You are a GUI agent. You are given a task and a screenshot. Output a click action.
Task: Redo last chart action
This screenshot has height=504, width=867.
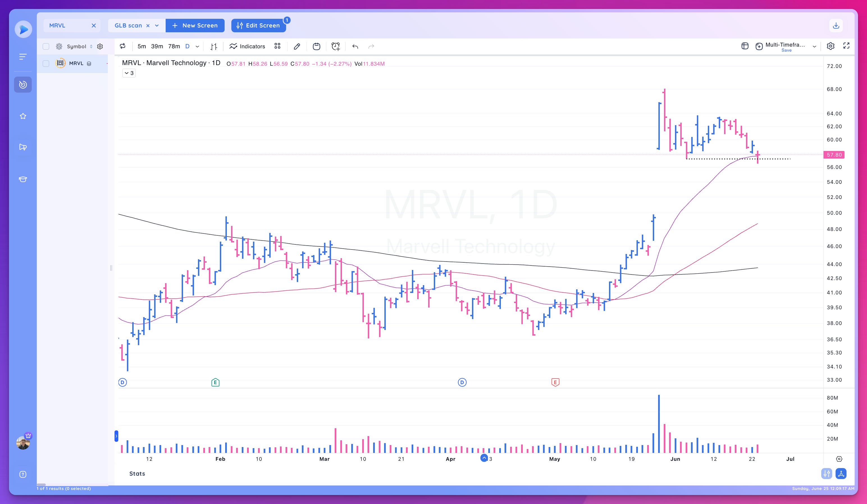371,46
